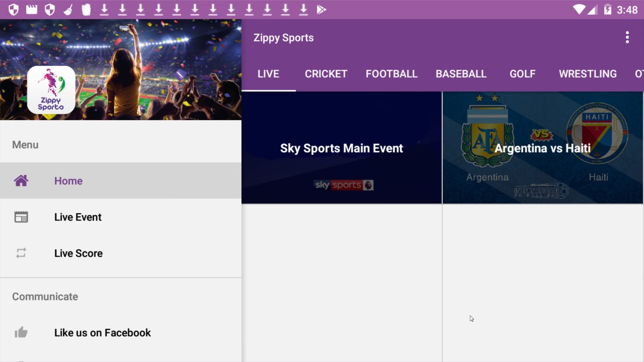Tap the Communicate section heading
The height and width of the screenshot is (362, 644).
click(x=45, y=296)
